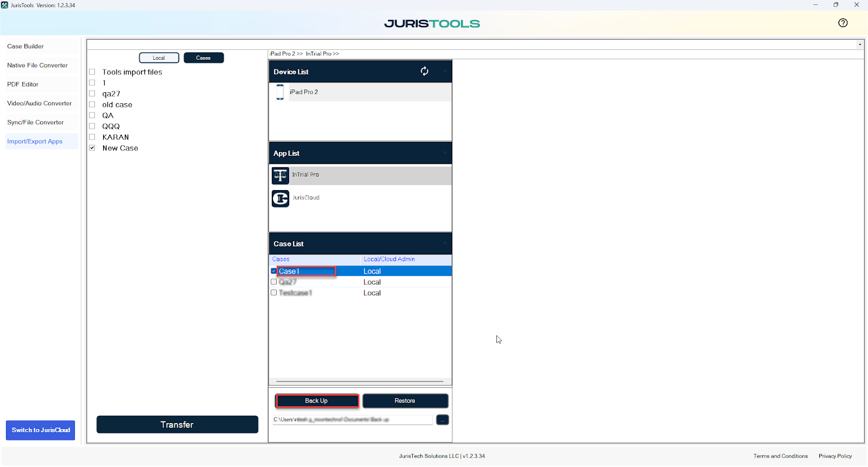868x467 pixels.
Task: Check the Tools import files checkbox
Action: (x=92, y=72)
